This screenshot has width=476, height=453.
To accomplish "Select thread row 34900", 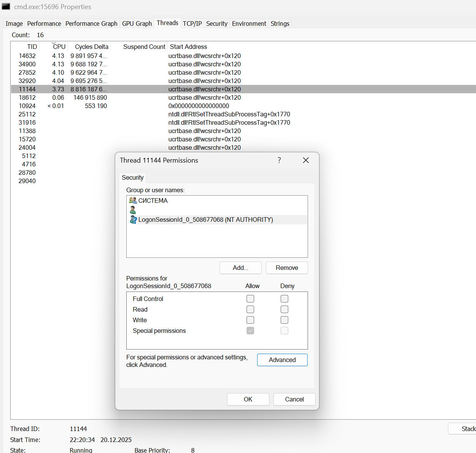I will pyautogui.click(x=243, y=64).
